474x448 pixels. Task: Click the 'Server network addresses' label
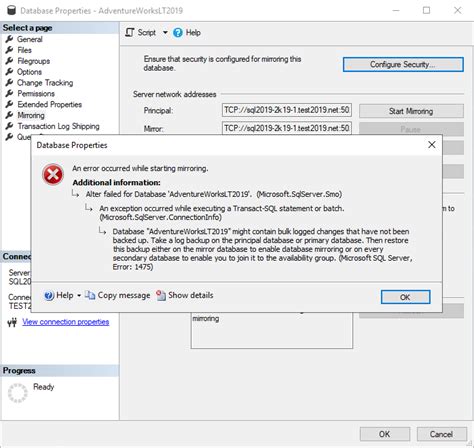175,94
